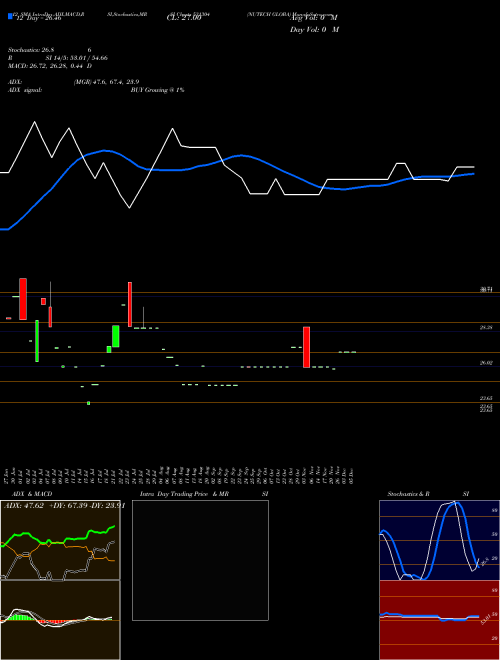This screenshot has width=500, height=660.
Task: Select the '28.28' price level label
Action: tap(486, 327)
